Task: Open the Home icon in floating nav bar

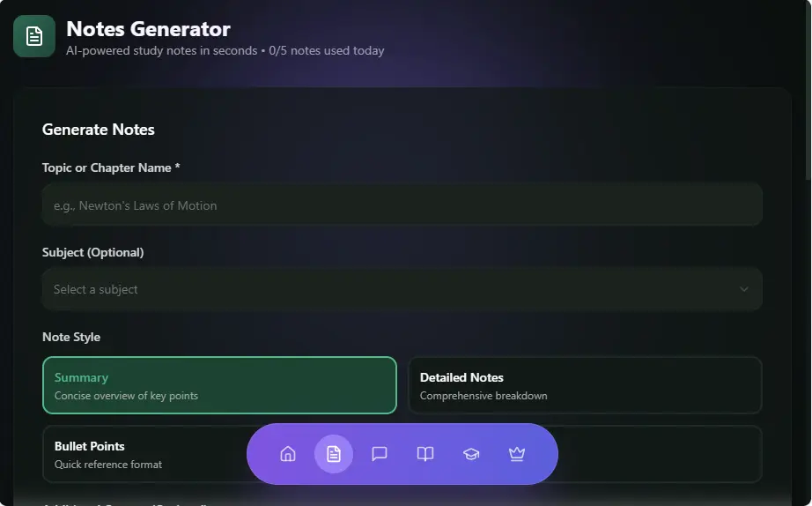Action: point(288,454)
